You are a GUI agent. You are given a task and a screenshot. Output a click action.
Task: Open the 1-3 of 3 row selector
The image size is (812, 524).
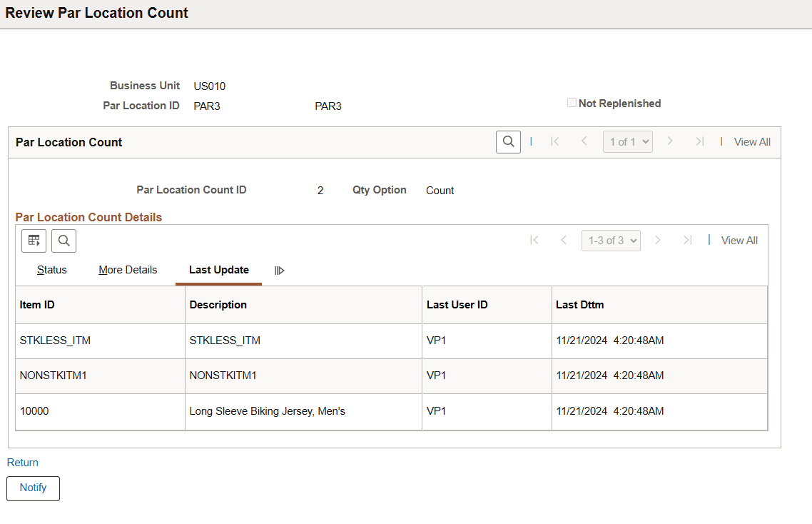pos(611,240)
